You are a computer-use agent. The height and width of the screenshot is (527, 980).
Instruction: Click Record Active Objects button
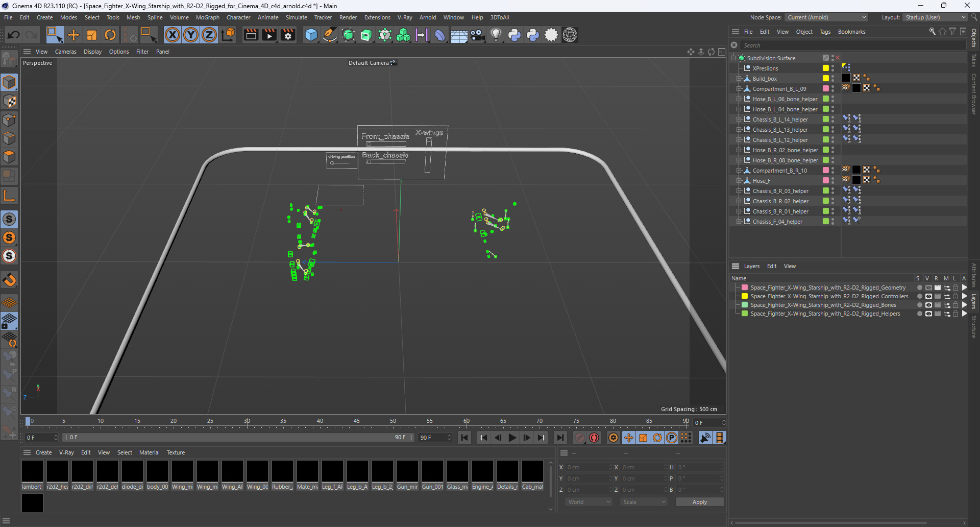[580, 438]
